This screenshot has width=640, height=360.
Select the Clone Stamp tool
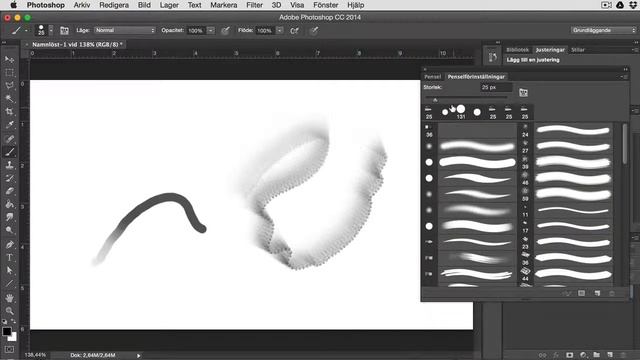[x=9, y=165]
